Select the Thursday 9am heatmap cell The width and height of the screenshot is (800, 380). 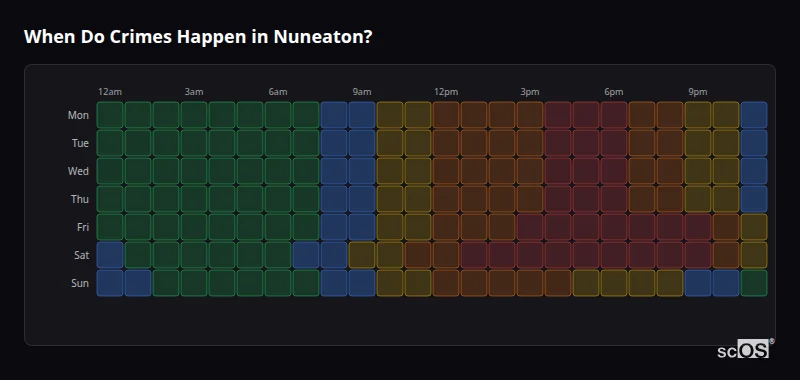pyautogui.click(x=362, y=199)
